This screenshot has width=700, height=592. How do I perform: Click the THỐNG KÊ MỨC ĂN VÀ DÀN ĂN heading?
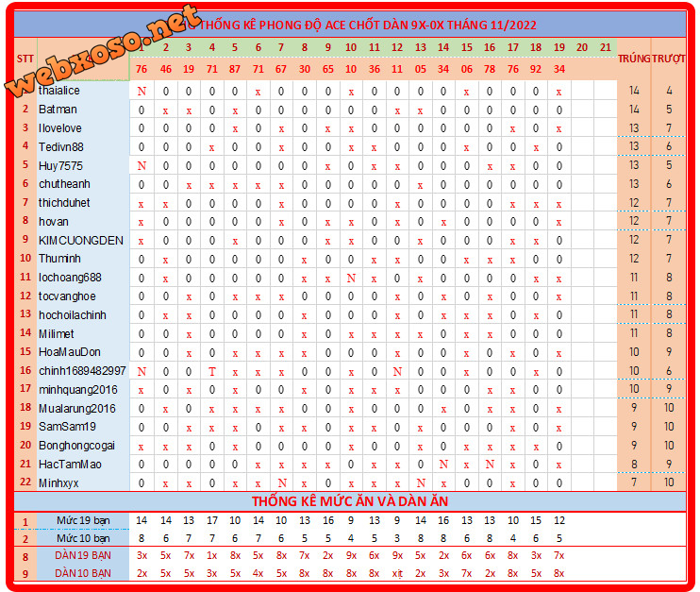[x=350, y=501]
